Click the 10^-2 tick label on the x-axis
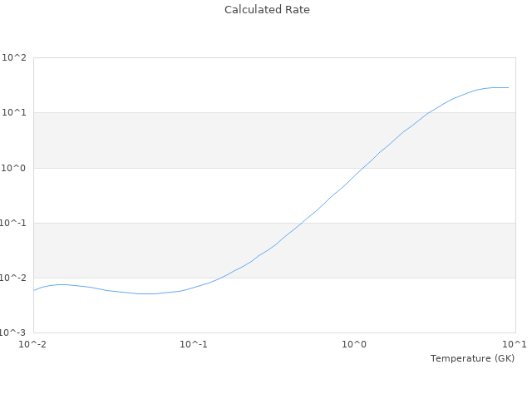 click(x=34, y=344)
